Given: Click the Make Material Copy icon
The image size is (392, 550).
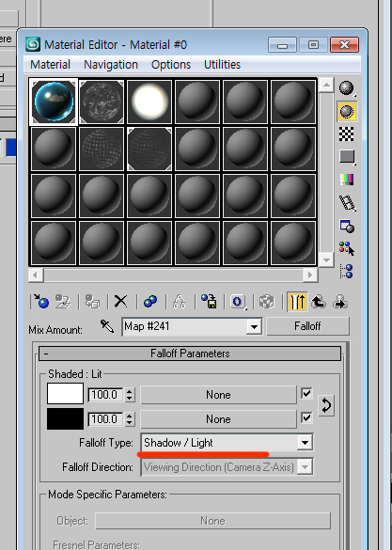Looking at the screenshot, I should point(150,302).
